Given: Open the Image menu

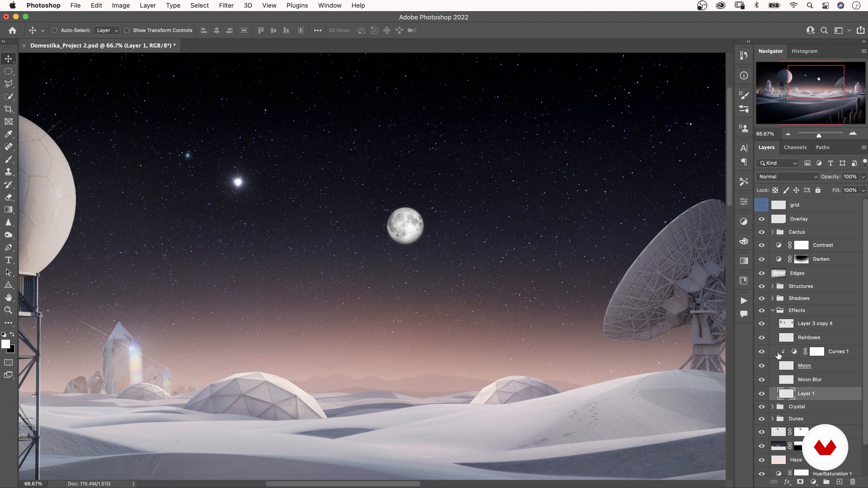Looking at the screenshot, I should pos(121,5).
